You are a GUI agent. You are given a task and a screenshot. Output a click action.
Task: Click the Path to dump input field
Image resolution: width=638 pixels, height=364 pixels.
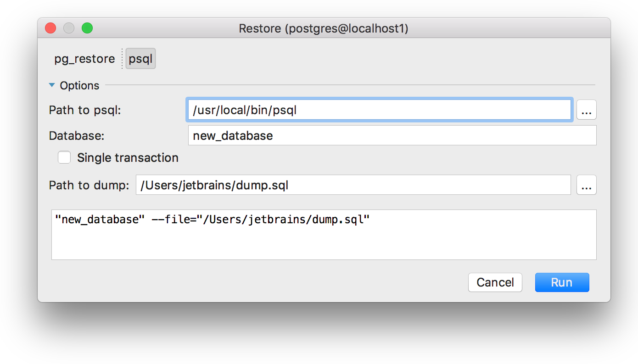(x=353, y=185)
